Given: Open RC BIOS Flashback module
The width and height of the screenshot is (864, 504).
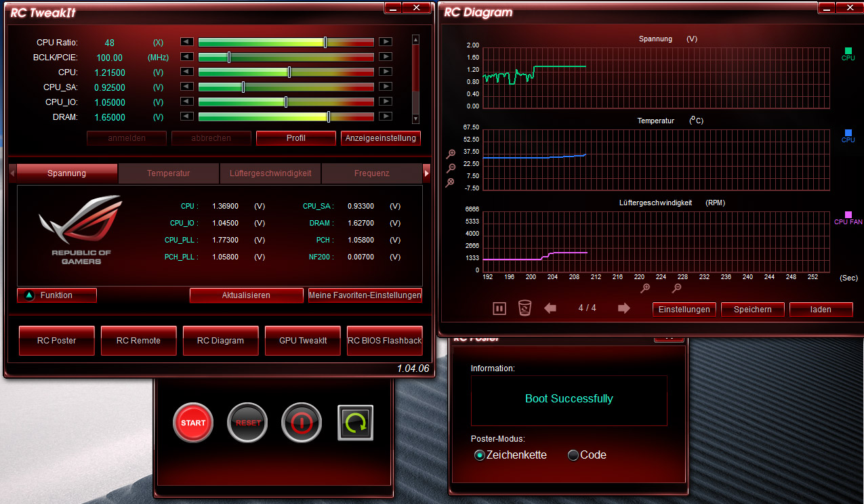Looking at the screenshot, I should coord(385,341).
